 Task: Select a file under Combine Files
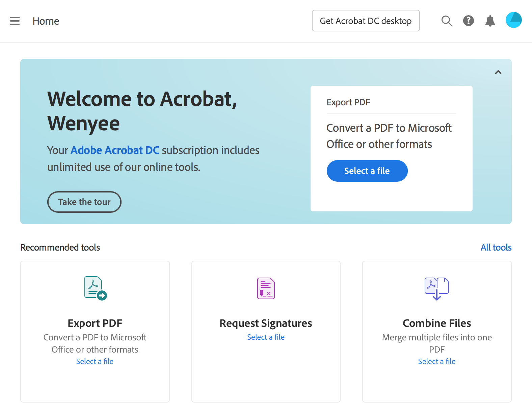point(437,361)
